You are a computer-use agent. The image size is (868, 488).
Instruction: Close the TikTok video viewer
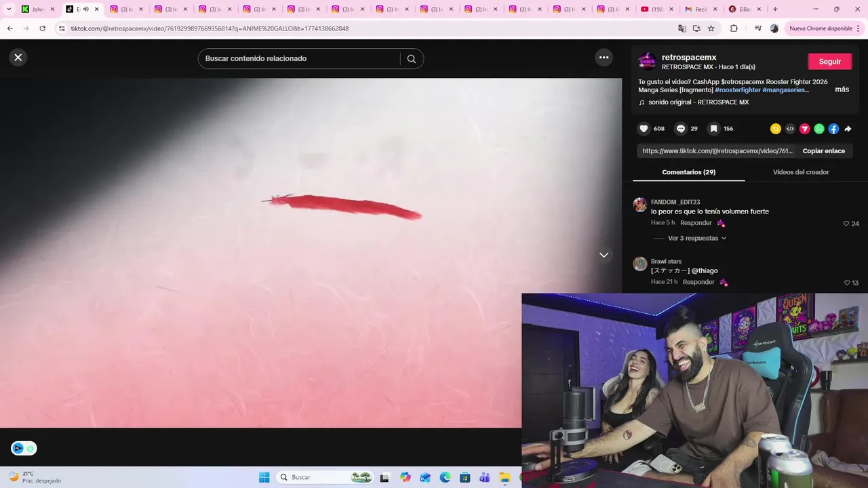[18, 58]
